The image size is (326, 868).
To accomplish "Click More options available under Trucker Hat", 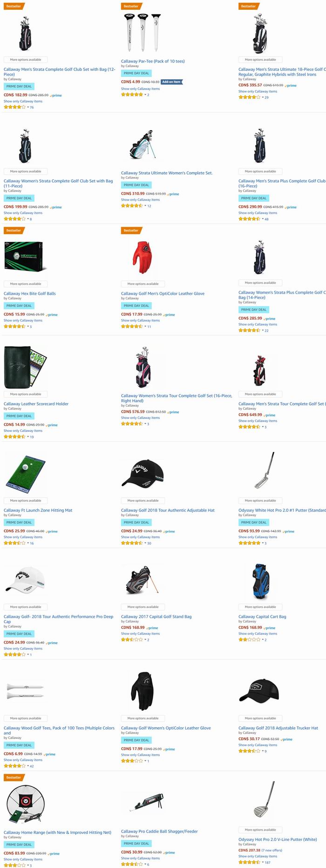I will [260, 718].
